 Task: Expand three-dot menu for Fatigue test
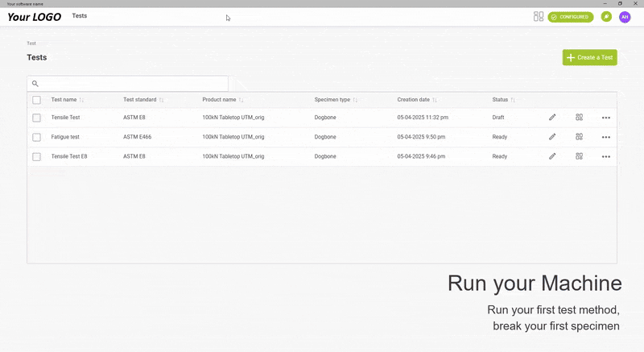point(606,138)
